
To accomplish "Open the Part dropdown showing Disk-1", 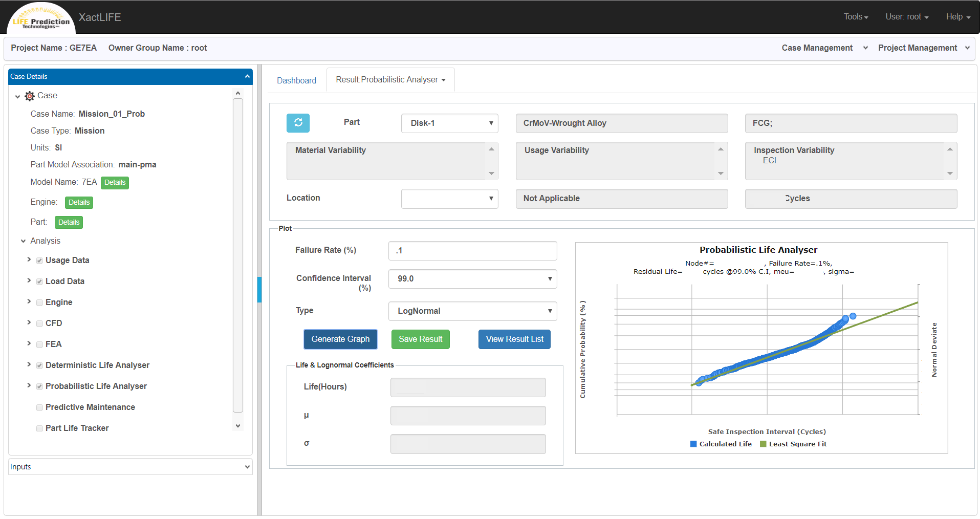I will (x=450, y=123).
